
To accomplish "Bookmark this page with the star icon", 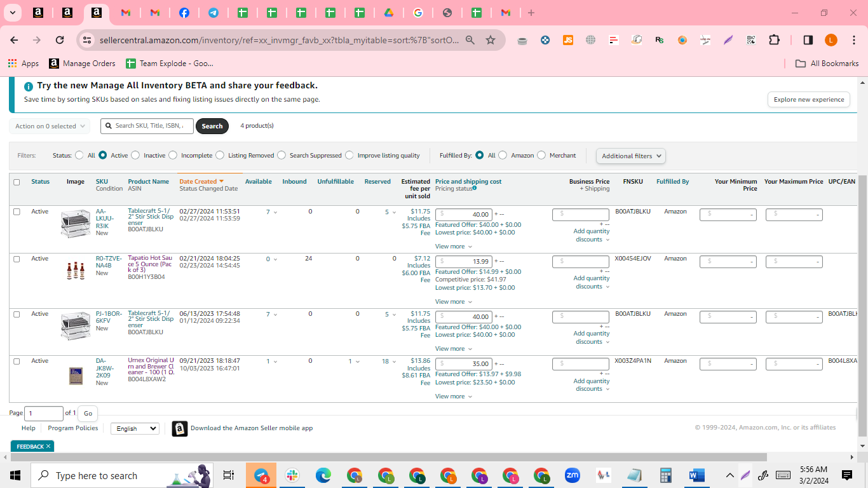I will (x=491, y=40).
